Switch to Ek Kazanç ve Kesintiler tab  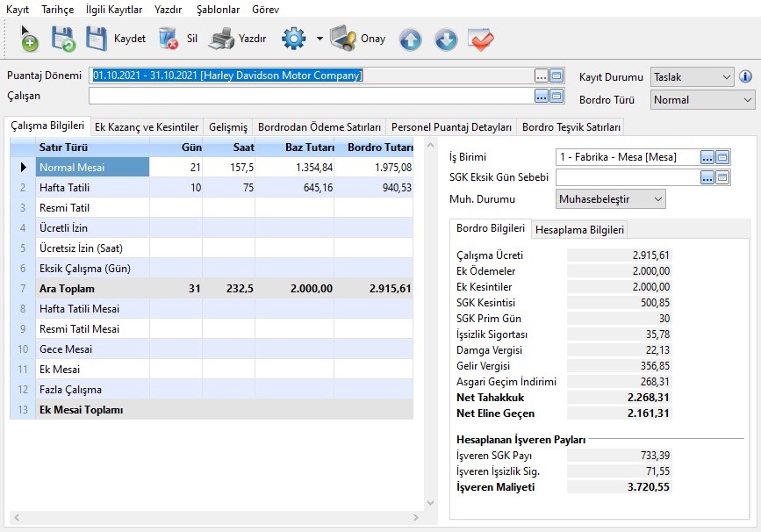click(147, 127)
